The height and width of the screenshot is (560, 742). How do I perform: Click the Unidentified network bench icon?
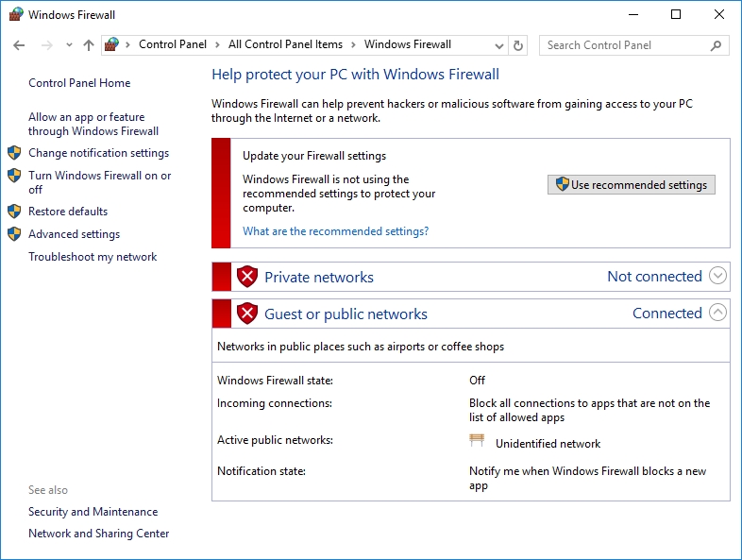tap(477, 440)
